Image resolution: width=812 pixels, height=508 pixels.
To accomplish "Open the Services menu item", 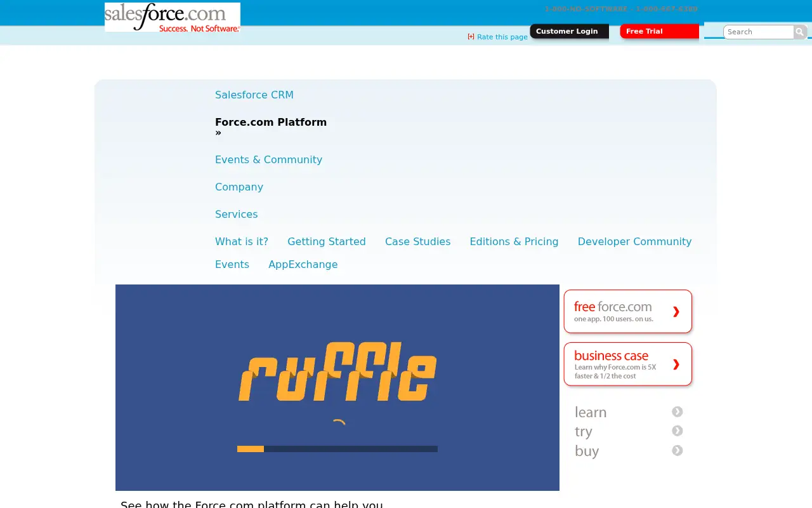I will click(x=236, y=214).
